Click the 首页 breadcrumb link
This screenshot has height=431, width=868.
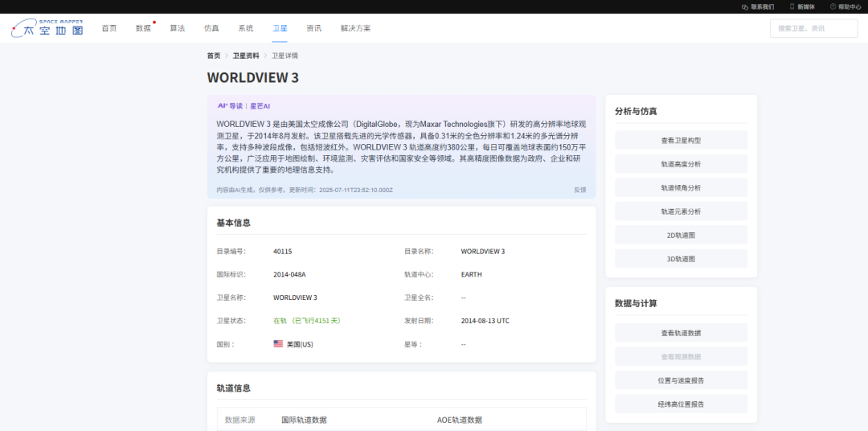(213, 55)
